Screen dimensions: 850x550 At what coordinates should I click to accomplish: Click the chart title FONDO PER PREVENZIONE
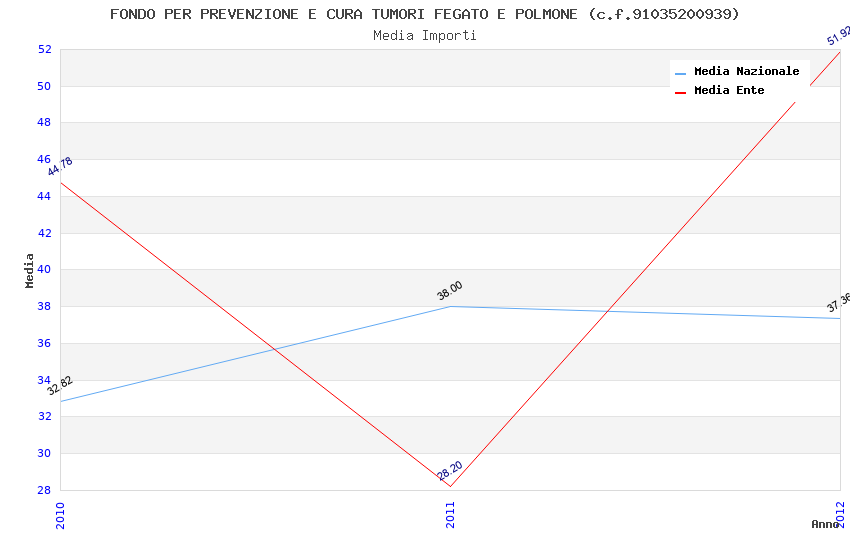coord(425,14)
